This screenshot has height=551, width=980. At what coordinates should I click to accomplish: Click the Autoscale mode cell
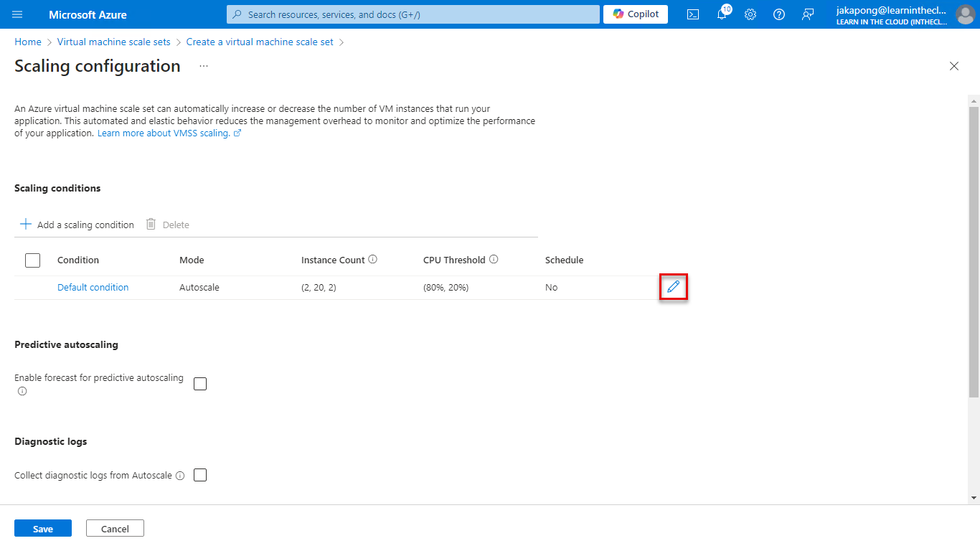pyautogui.click(x=199, y=287)
